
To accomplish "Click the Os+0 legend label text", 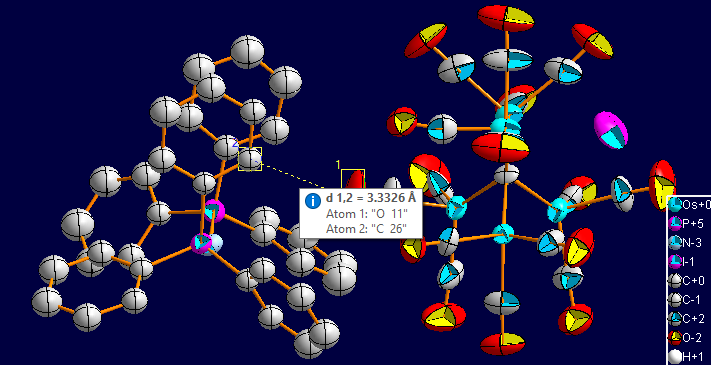I will 696,205.
